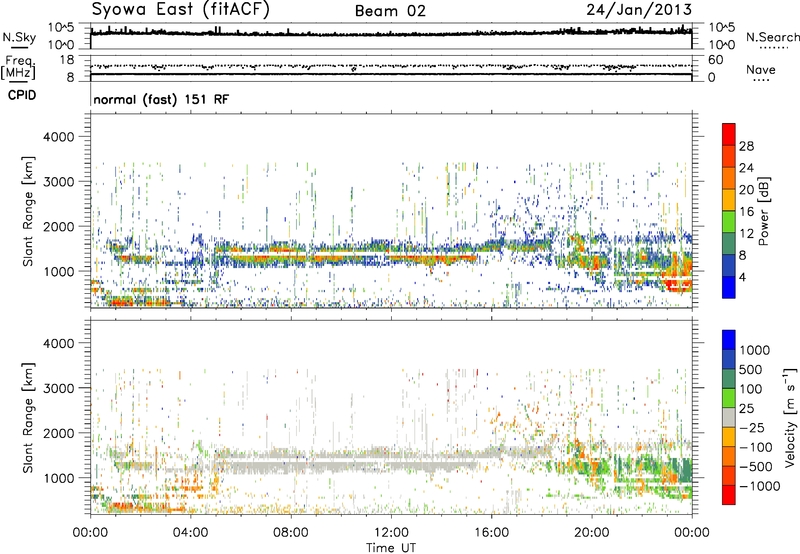The image size is (800, 554).
Task: Select the red bottom segment of Velocity colorbar
Action: 729,495
